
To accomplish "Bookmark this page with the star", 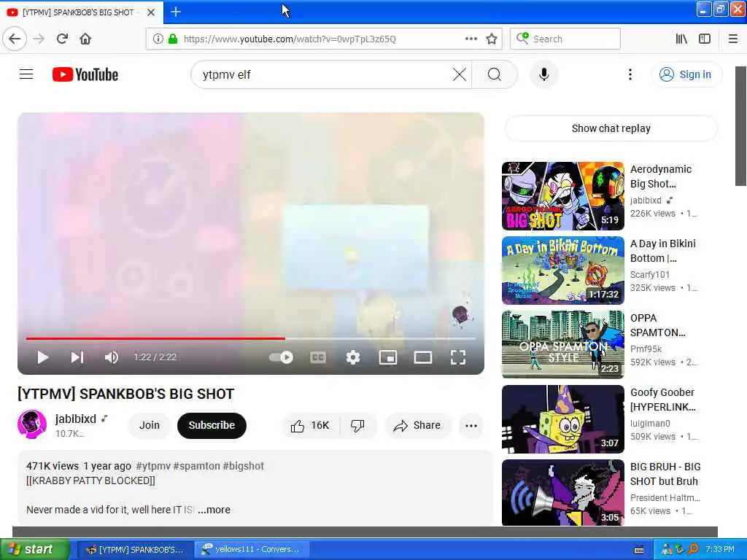I will (x=492, y=39).
